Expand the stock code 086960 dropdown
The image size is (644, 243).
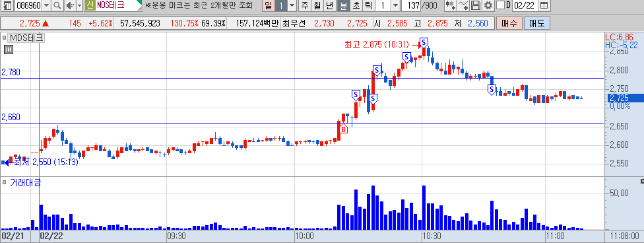tap(46, 6)
